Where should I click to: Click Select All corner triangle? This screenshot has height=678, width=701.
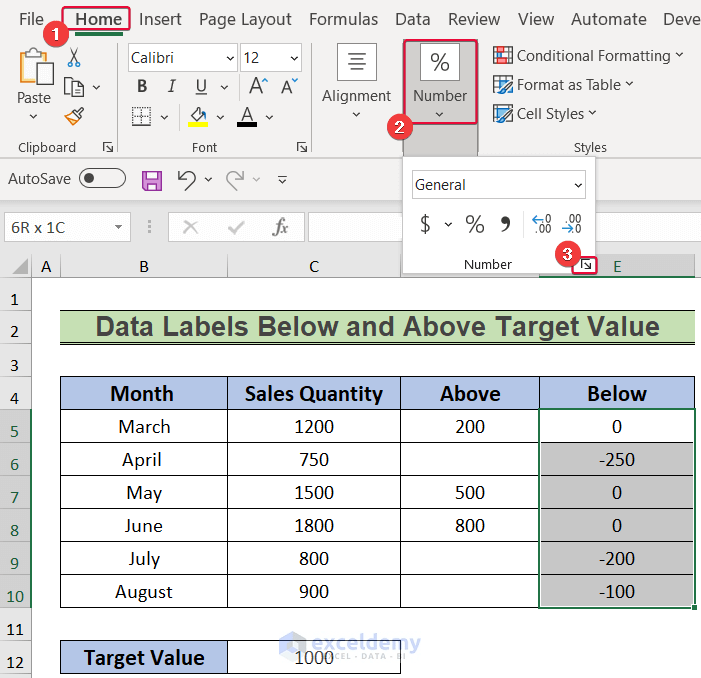tap(20, 266)
